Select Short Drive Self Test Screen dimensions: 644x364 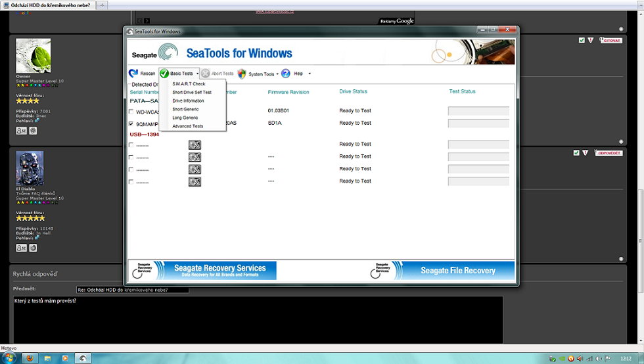(x=193, y=93)
